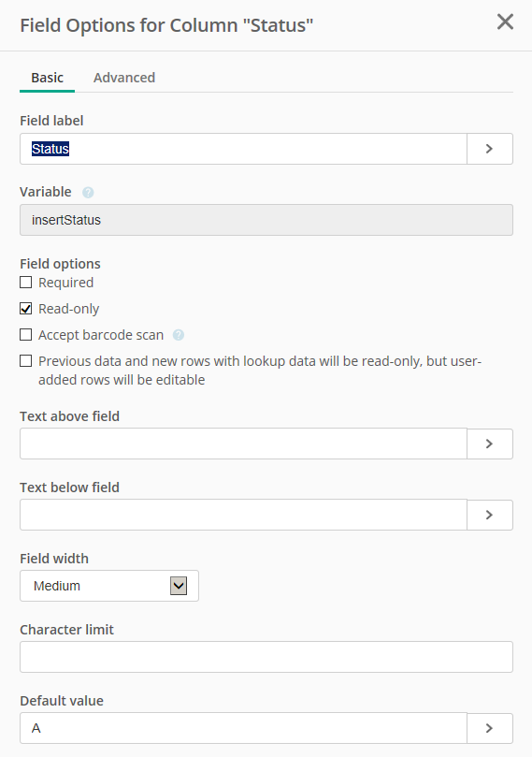Screen dimensions: 532x757
Task: Open the arrow button beside Default value
Action: click(490, 728)
